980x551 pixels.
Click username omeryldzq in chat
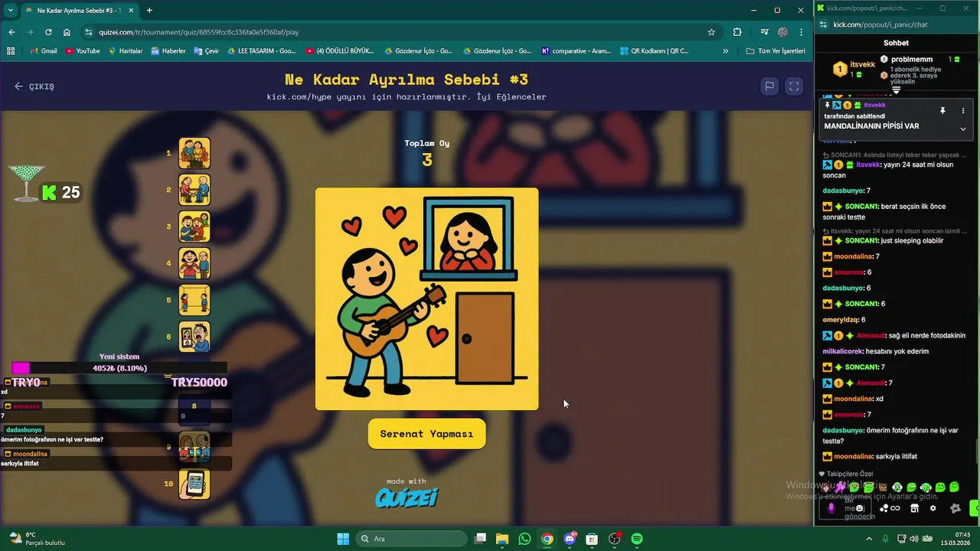pyautogui.click(x=841, y=320)
